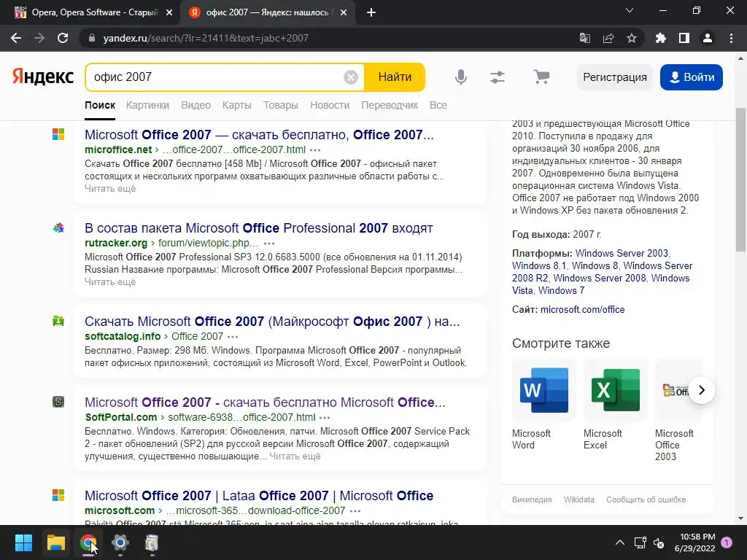Toggle the browser side panel icon
The image size is (747, 560).
click(684, 38)
